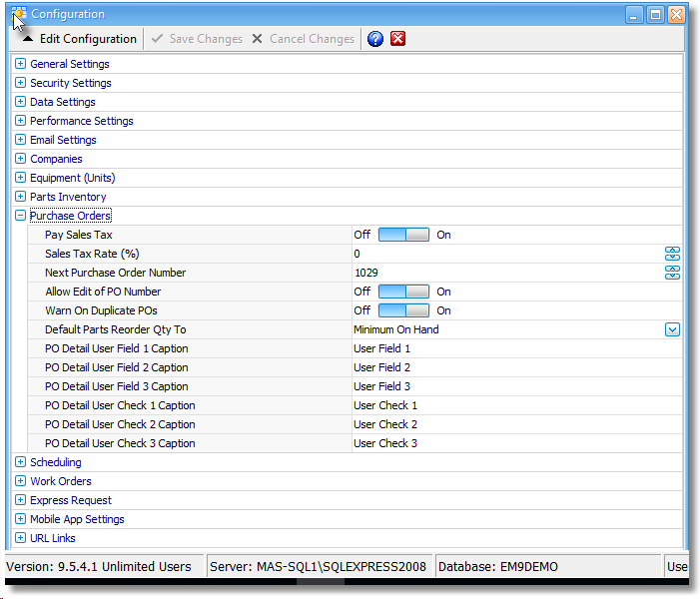Screen dimensions: 700x599
Task: Click the Server MAS-SQL1 status bar entry
Action: (x=319, y=566)
